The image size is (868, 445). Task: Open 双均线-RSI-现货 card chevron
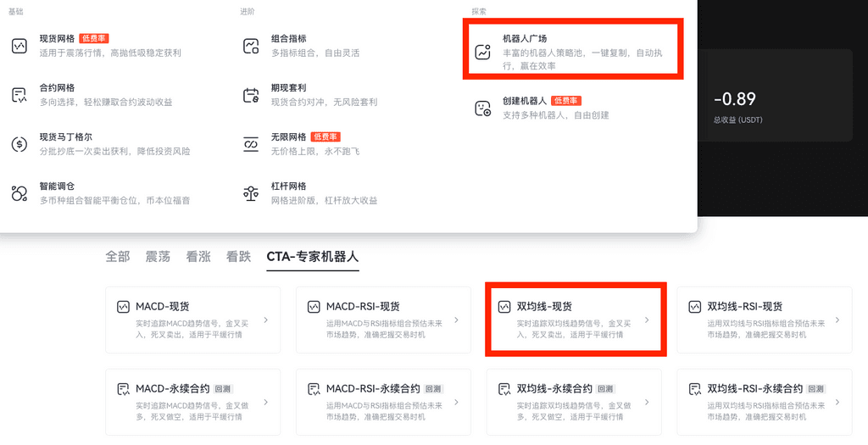(837, 320)
